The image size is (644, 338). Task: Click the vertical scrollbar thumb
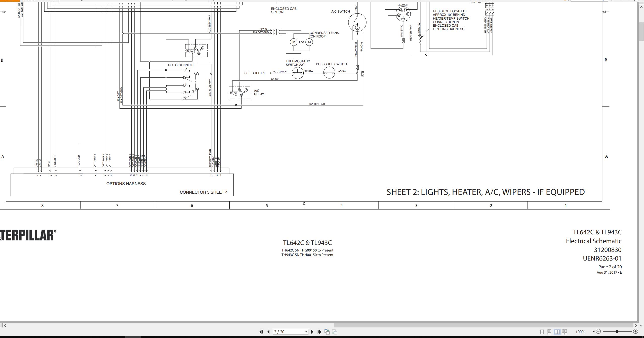[641, 31]
